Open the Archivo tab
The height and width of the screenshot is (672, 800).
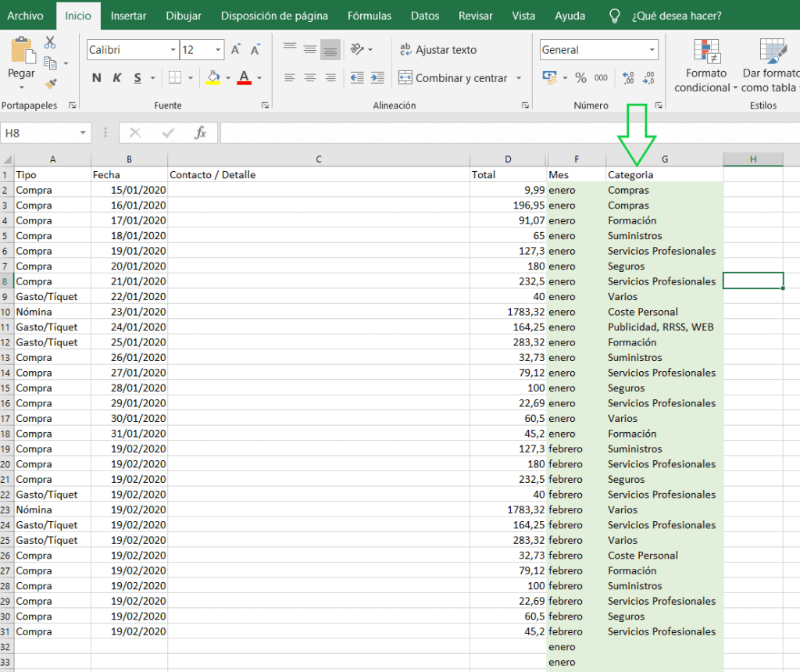pyautogui.click(x=26, y=16)
